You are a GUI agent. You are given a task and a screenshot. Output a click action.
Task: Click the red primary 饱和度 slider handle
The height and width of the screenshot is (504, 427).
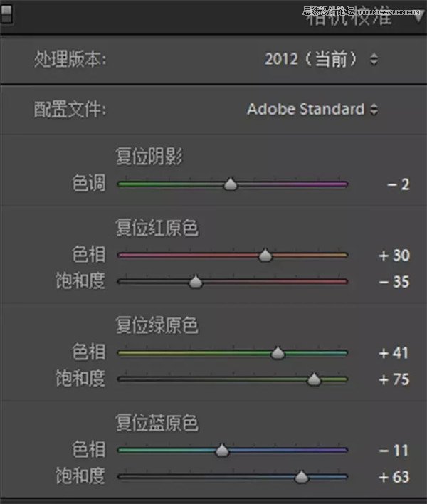(196, 282)
